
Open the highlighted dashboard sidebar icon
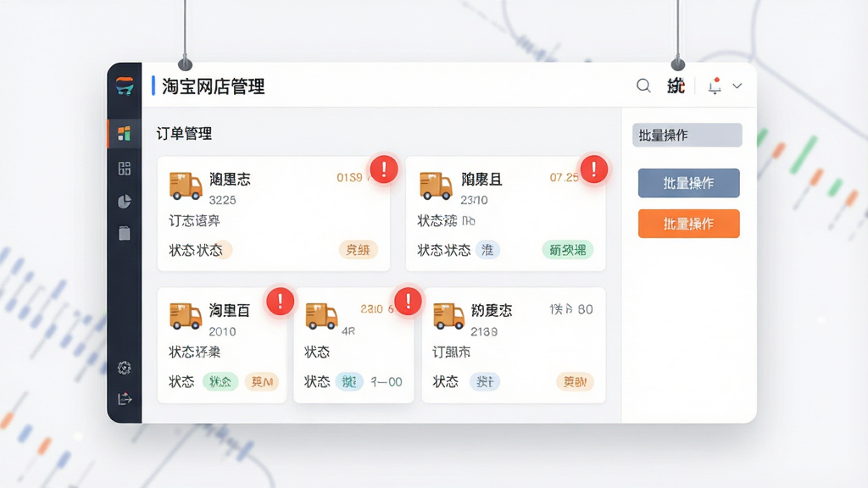tap(125, 133)
